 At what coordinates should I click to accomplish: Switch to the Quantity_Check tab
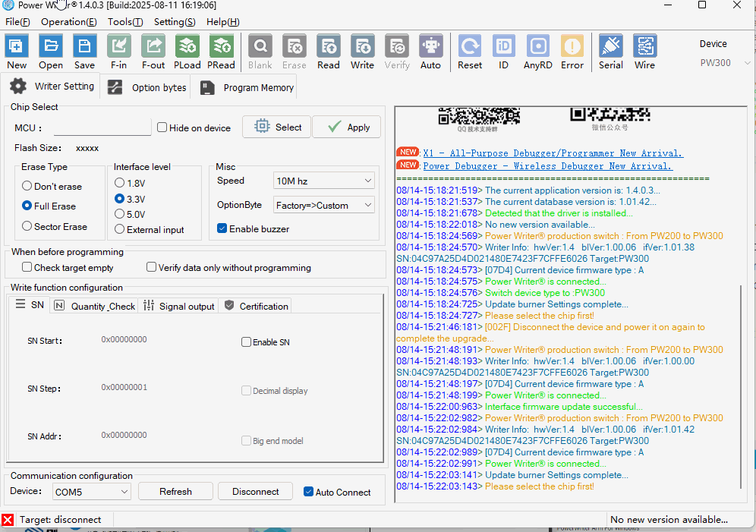pyautogui.click(x=94, y=306)
